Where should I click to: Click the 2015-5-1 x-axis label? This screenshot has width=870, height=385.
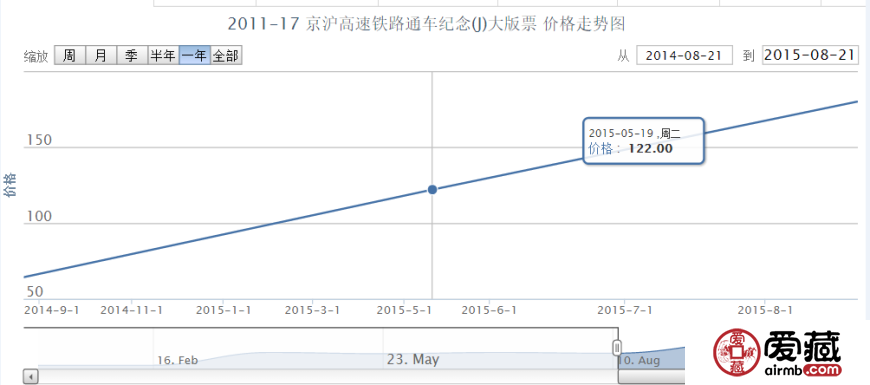pyautogui.click(x=404, y=310)
